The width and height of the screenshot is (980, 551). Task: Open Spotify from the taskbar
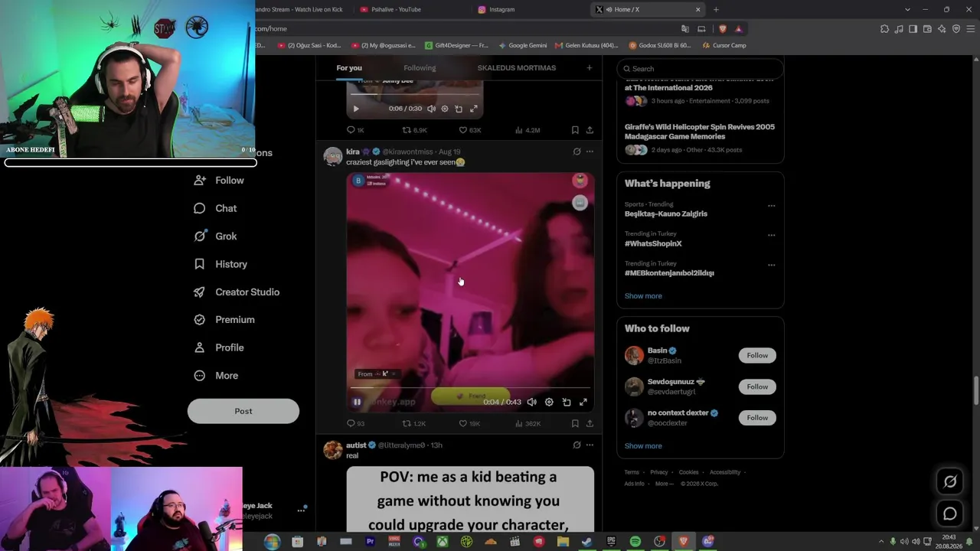[x=635, y=542]
